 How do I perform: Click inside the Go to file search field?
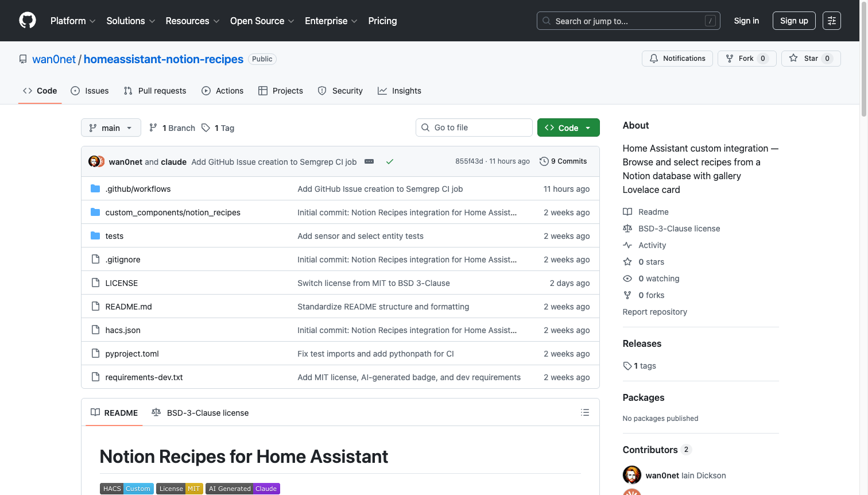(474, 127)
